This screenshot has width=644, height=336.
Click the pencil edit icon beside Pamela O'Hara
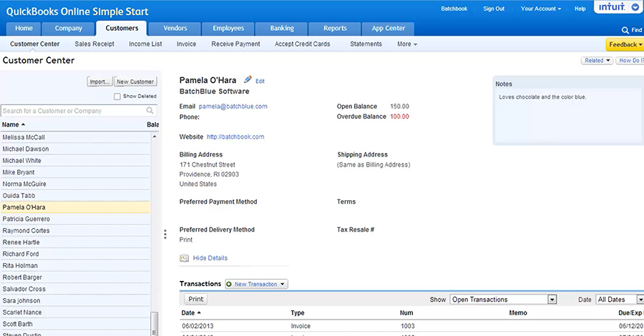(x=248, y=79)
